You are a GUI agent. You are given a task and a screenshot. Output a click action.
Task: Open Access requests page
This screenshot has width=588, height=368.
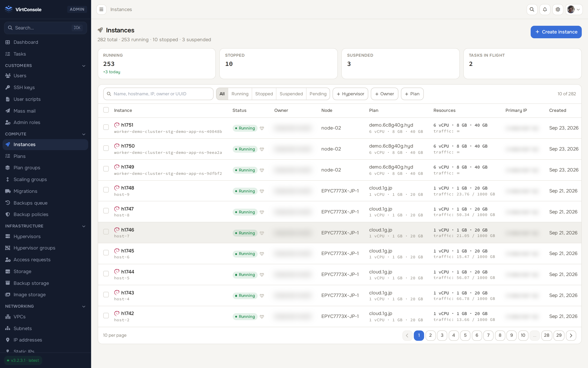(45, 260)
